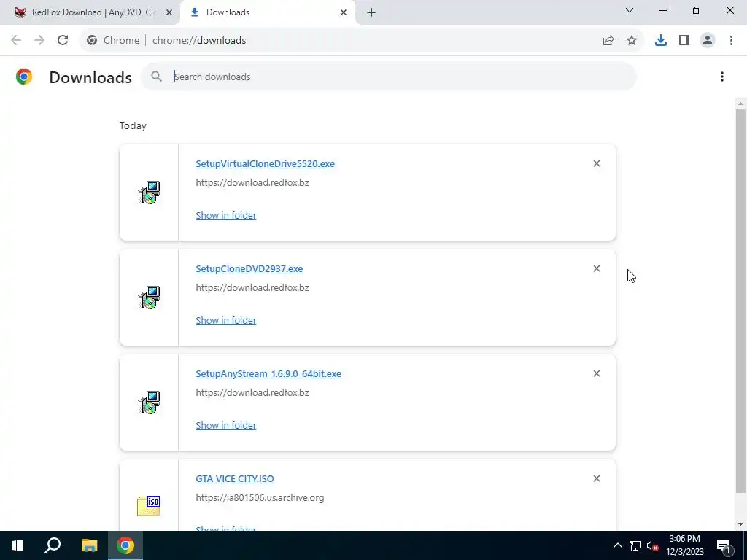Click the SetupCloneDVD installer file icon
This screenshot has width=747, height=560.
pos(149,297)
